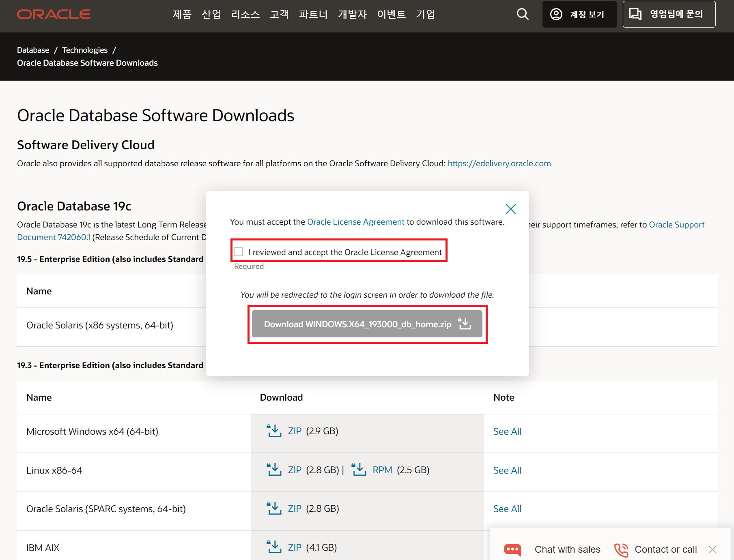Open the 기업 menu

pos(425,14)
